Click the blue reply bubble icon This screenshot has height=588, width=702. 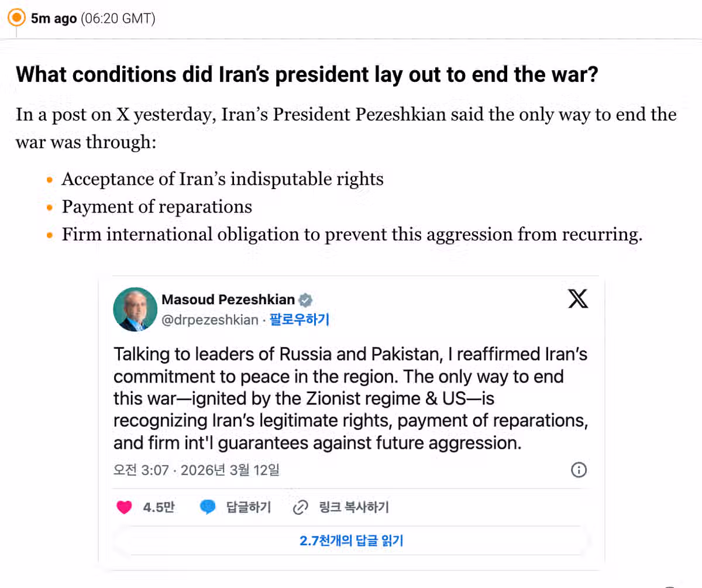point(208,507)
